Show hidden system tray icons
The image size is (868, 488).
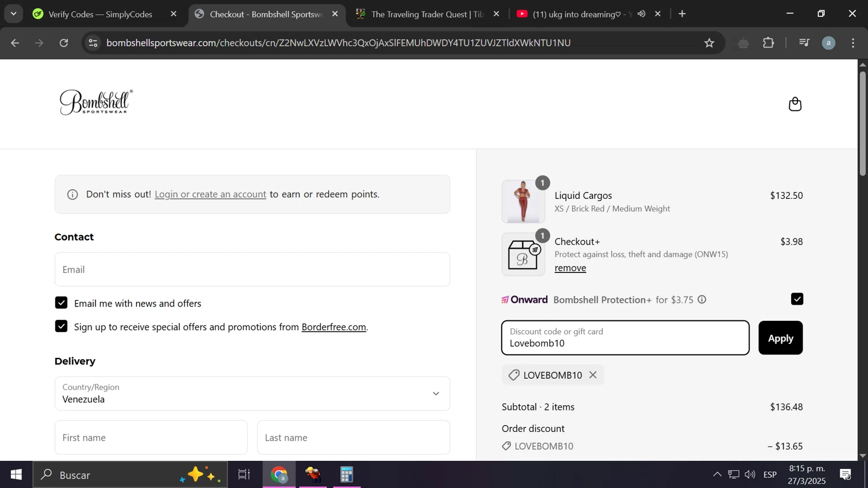tap(717, 475)
